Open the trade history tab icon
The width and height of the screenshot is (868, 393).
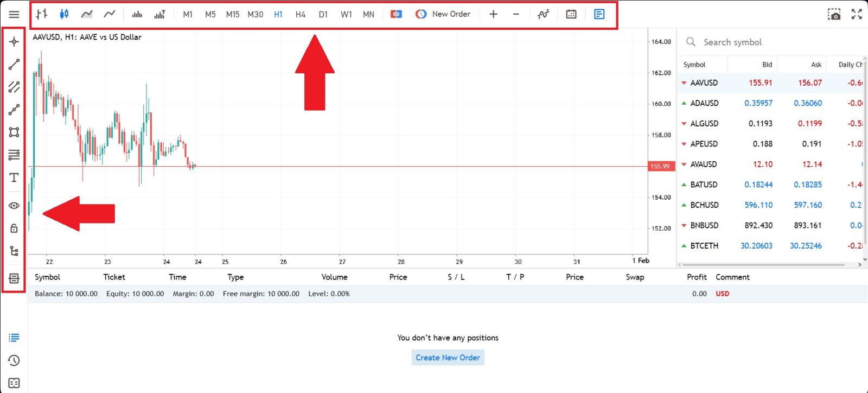click(x=14, y=360)
